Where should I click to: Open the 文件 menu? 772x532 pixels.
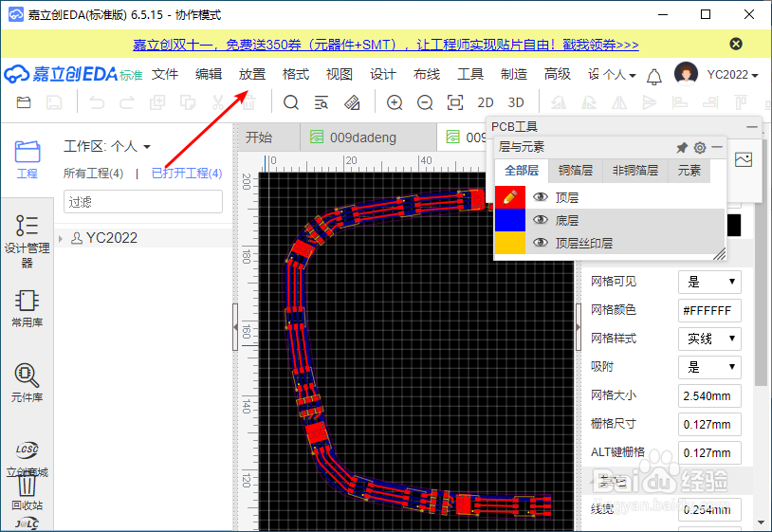(164, 74)
